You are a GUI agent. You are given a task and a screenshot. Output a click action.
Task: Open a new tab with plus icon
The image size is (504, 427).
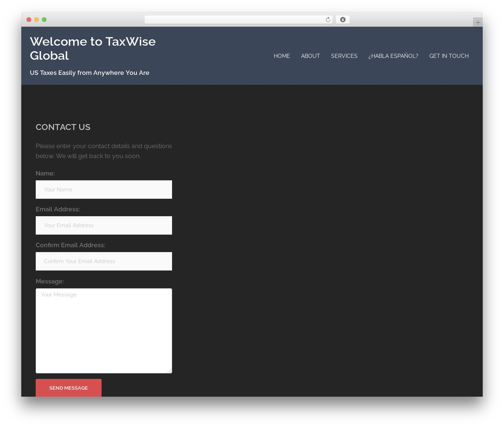[x=478, y=22]
